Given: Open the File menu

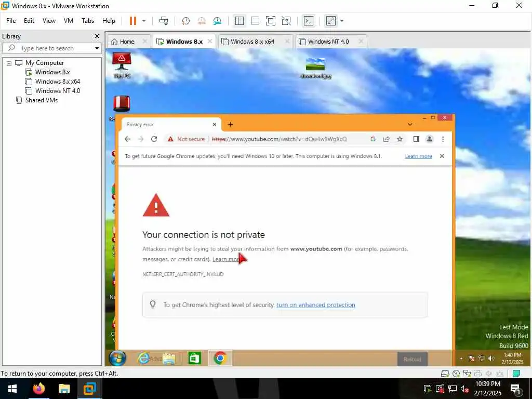Looking at the screenshot, I should click(x=11, y=21).
